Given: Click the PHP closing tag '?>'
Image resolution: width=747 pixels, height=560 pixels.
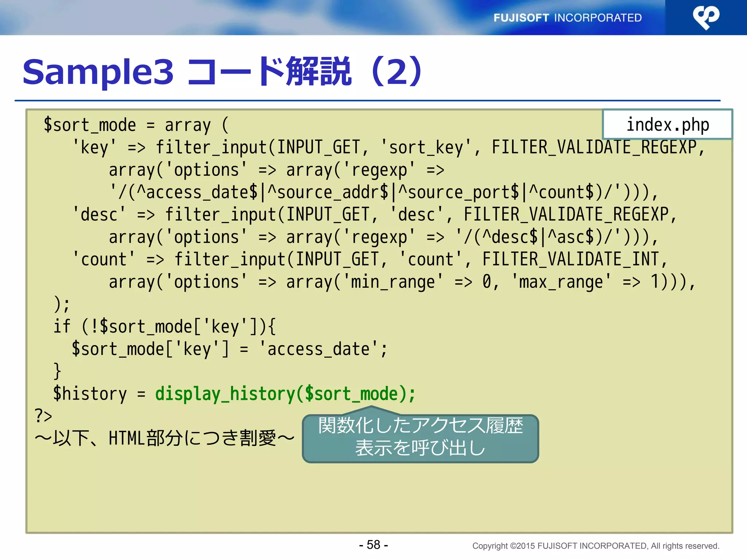Looking at the screenshot, I should tap(43, 416).
